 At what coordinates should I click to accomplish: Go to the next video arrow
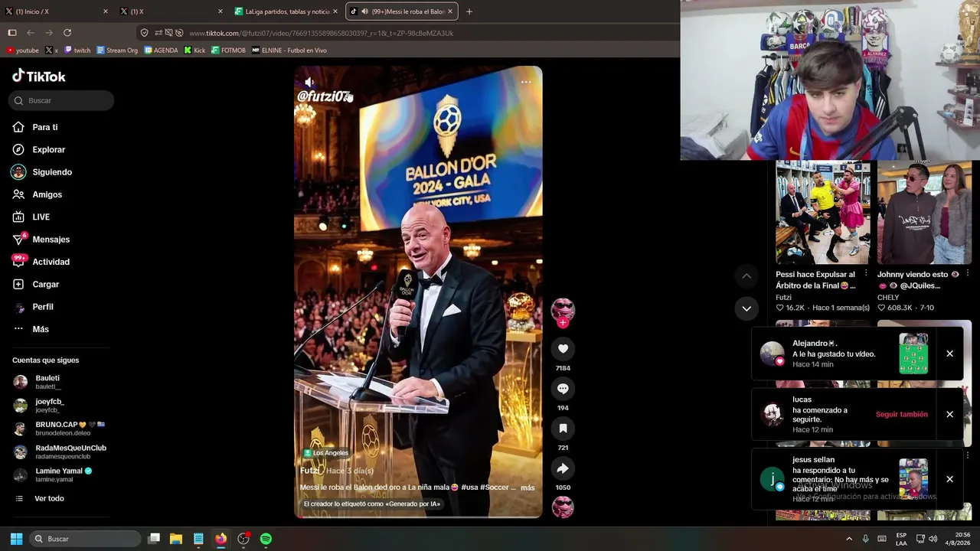coord(746,308)
